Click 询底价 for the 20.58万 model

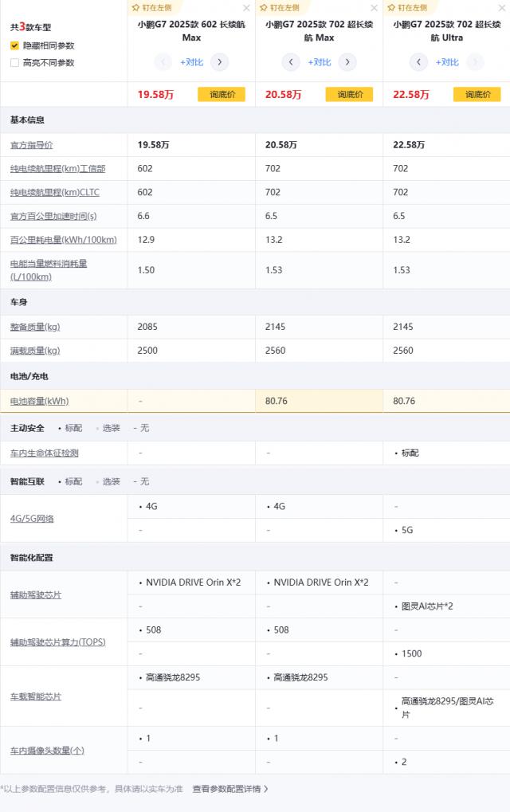pyautogui.click(x=350, y=94)
